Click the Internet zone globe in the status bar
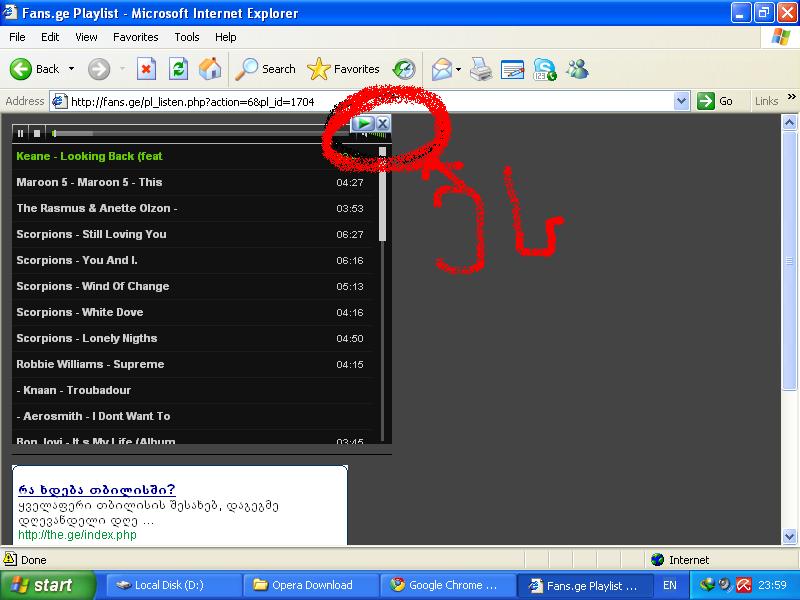This screenshot has width=800, height=600. tap(657, 560)
